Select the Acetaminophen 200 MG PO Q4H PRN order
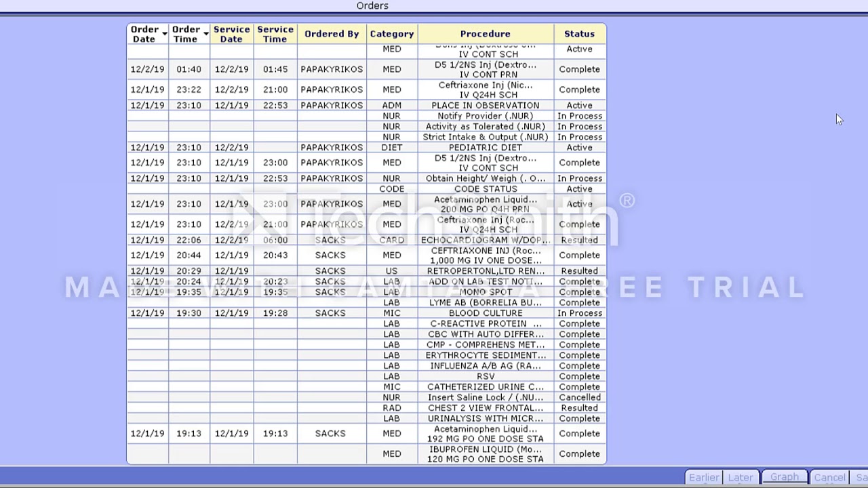The height and width of the screenshot is (488, 868). click(486, 204)
